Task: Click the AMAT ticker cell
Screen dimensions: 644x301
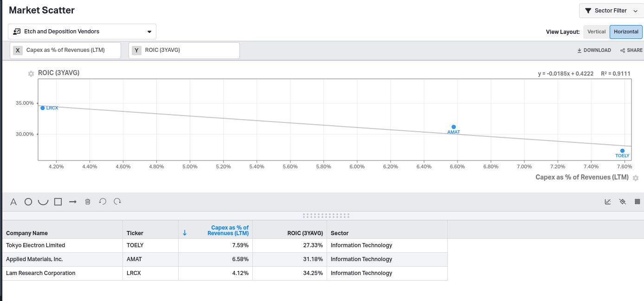Action: pos(150,259)
